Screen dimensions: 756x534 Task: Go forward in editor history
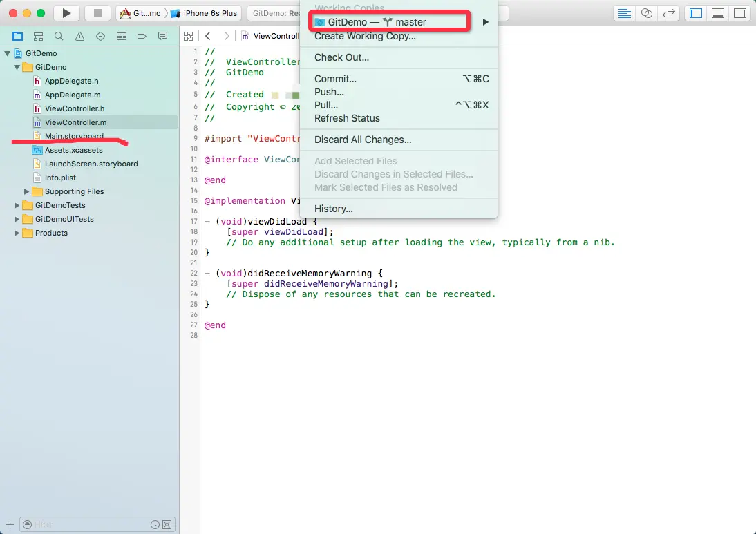tap(227, 36)
